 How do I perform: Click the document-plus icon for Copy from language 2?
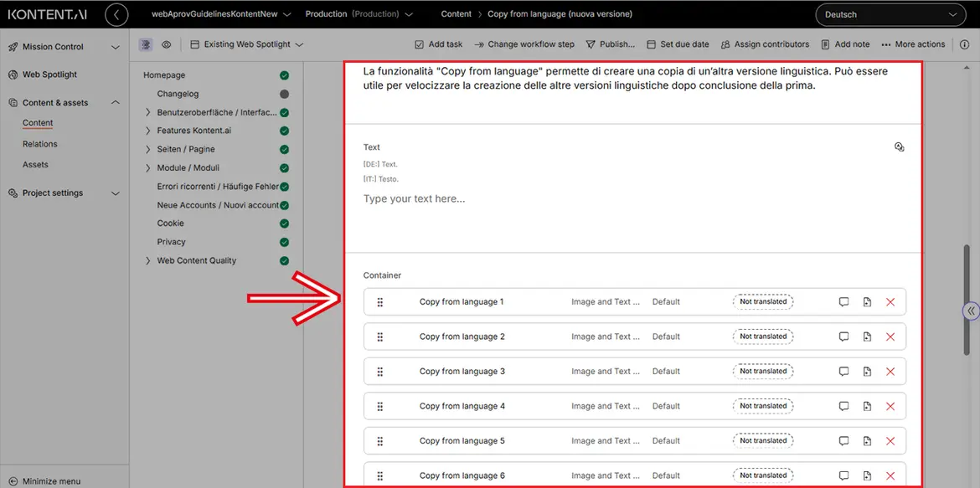coord(867,336)
